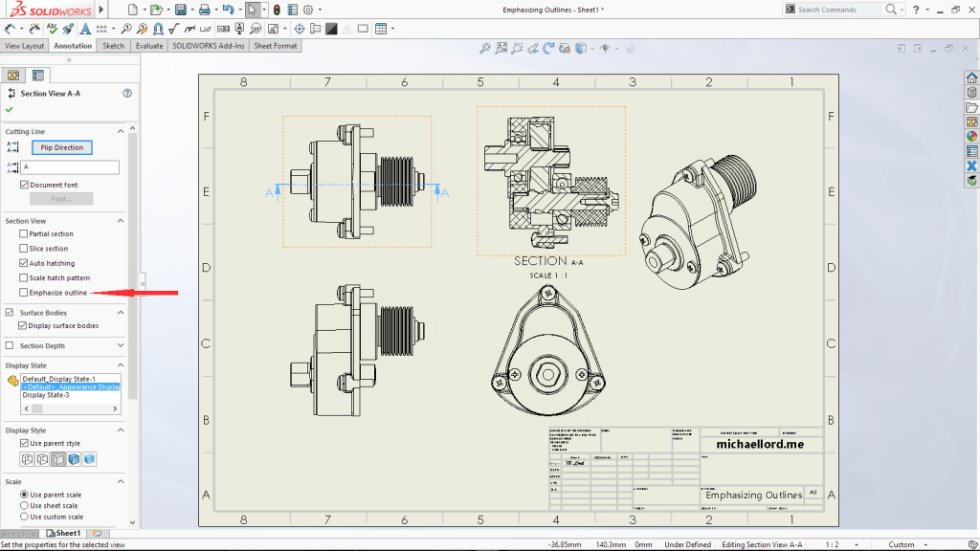Screen dimensions: 980x551
Task: Open the SOLIDWORKS Add-Ins tab
Action: (208, 46)
